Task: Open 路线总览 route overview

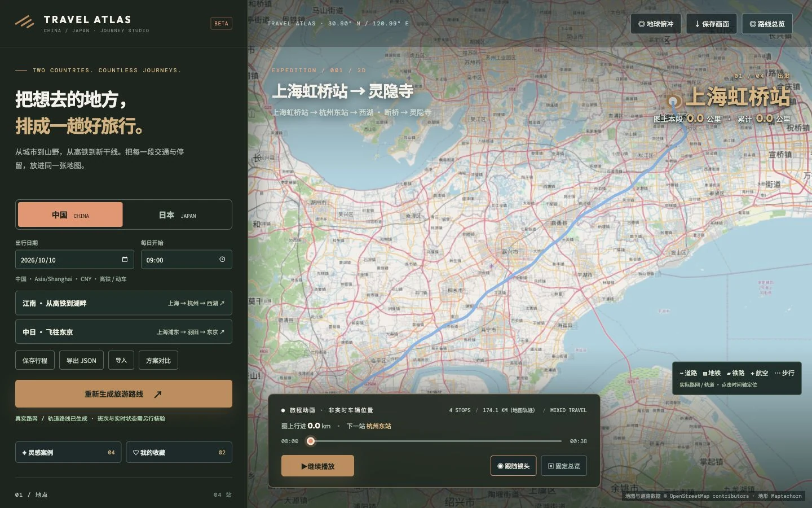Action: (767, 24)
